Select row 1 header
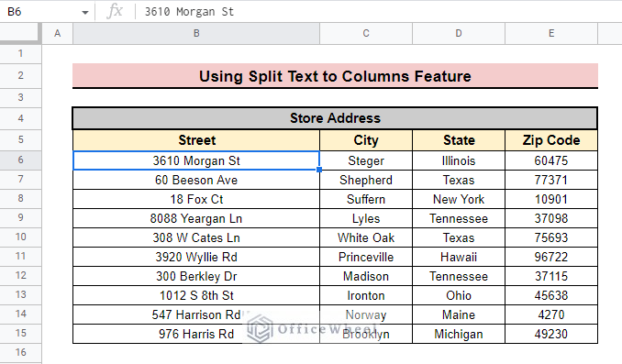 coord(20,53)
